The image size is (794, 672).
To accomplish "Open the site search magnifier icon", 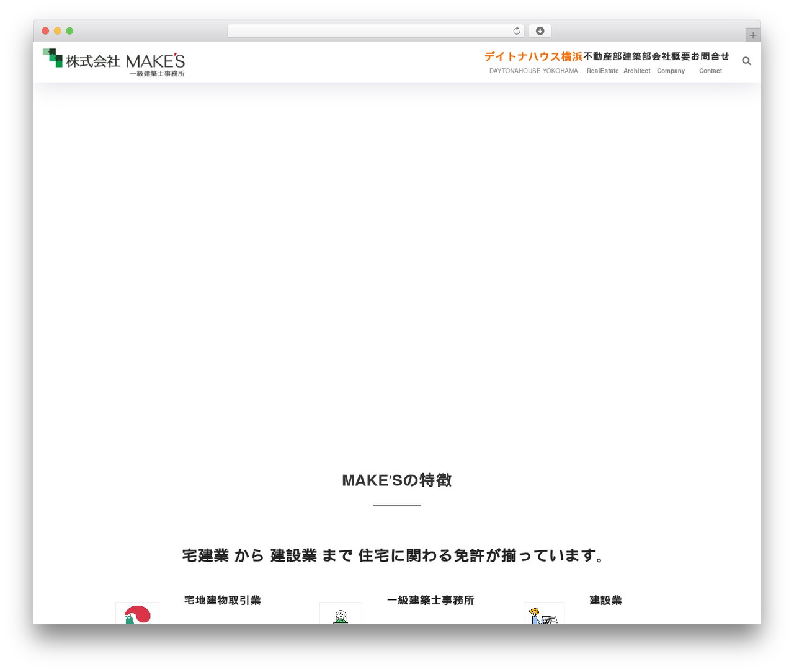I will tap(746, 61).
